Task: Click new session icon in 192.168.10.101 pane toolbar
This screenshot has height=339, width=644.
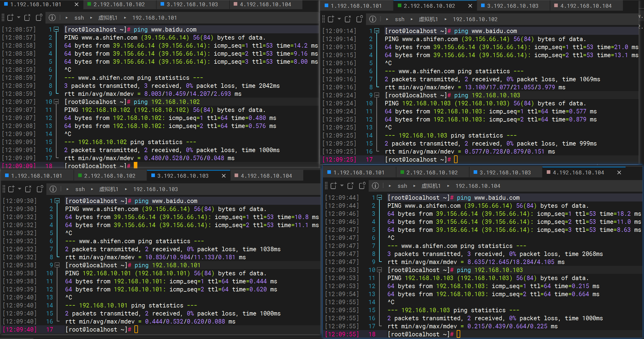Action: pyautogui.click(x=10, y=18)
